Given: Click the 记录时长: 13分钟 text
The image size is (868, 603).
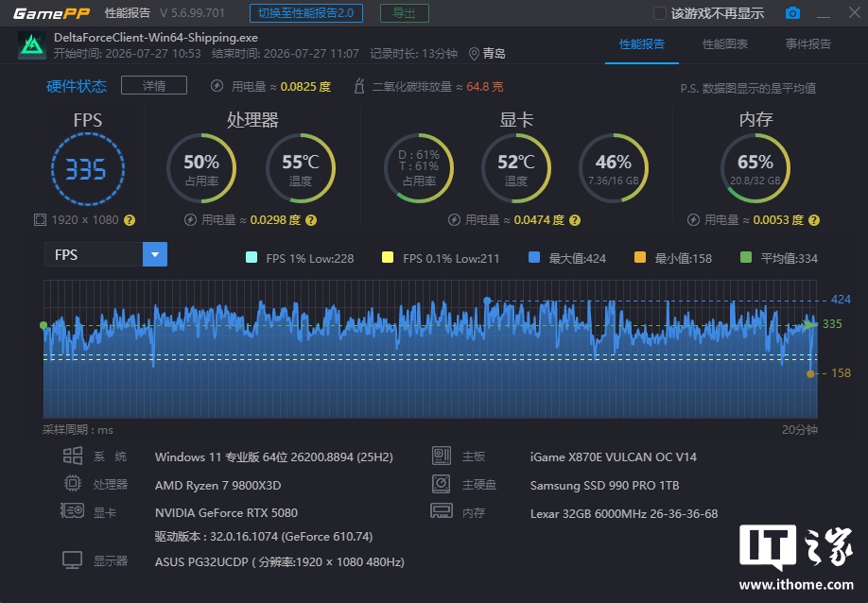Looking at the screenshot, I should [x=413, y=54].
